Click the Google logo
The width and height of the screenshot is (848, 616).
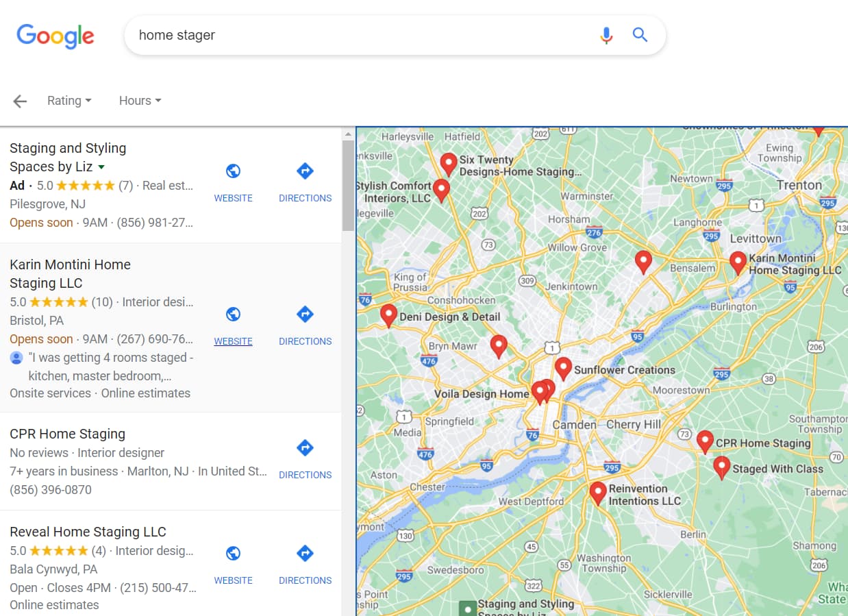[55, 36]
